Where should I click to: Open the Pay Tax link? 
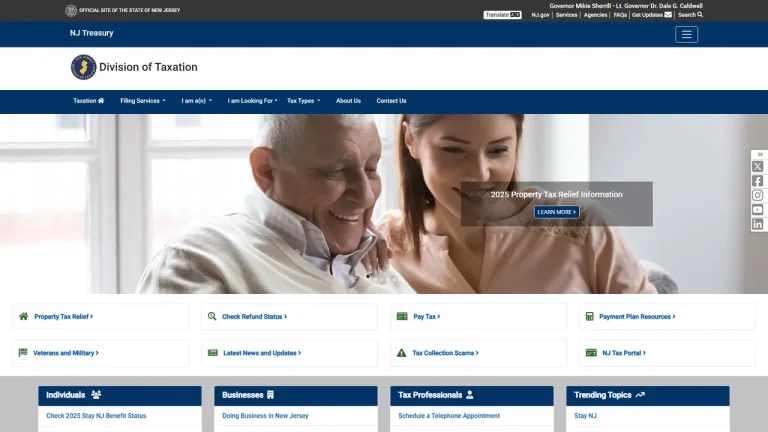pyautogui.click(x=427, y=317)
